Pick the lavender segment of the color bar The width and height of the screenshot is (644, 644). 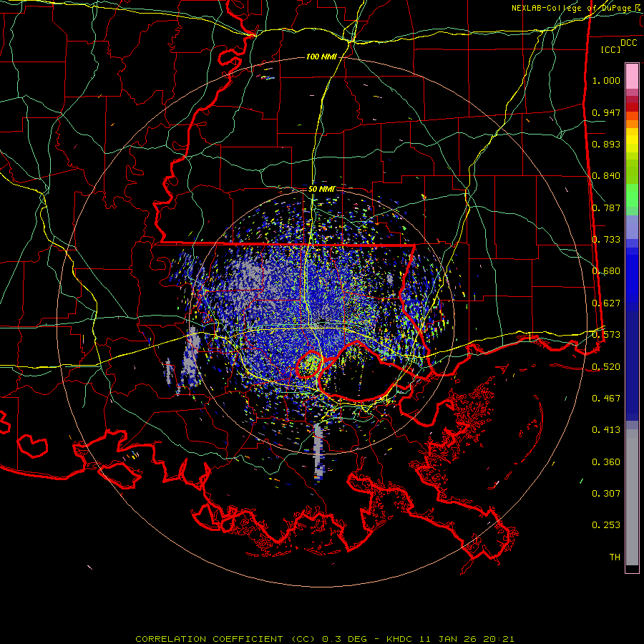pos(632,228)
